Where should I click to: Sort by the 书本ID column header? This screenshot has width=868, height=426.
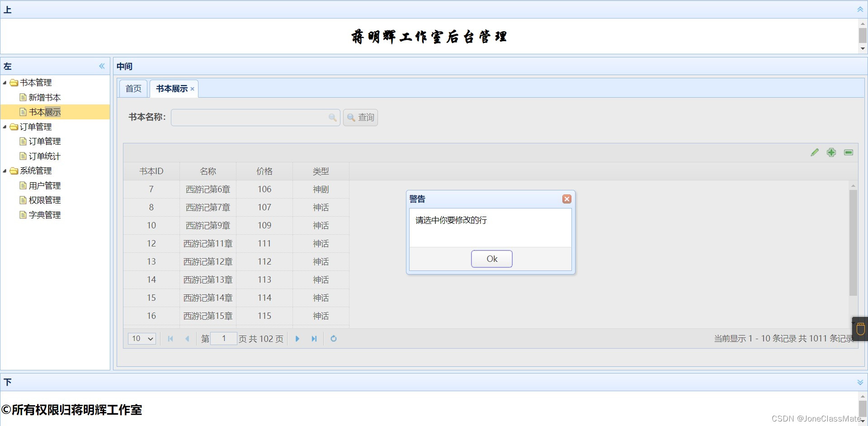tap(151, 171)
